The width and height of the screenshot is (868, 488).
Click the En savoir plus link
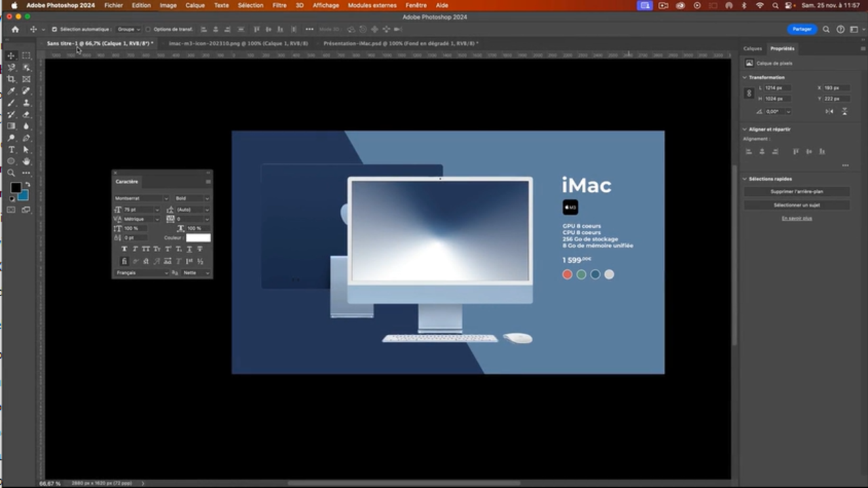[x=797, y=218]
